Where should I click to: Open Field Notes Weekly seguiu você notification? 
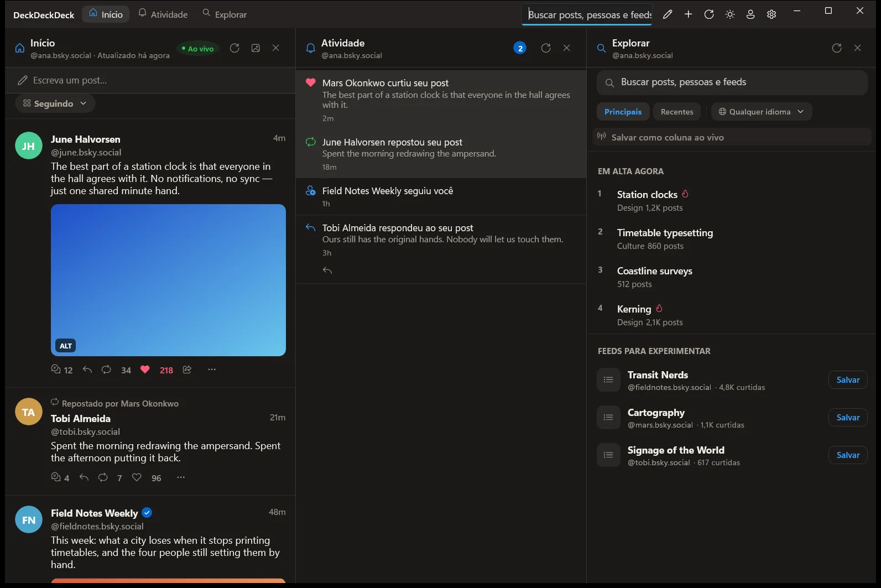coord(441,196)
